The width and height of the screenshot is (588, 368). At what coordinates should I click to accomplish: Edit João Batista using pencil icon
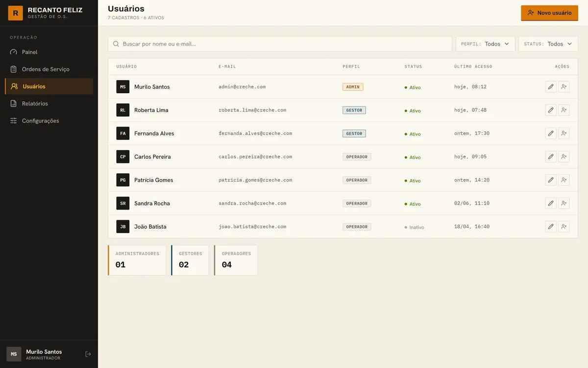(551, 227)
